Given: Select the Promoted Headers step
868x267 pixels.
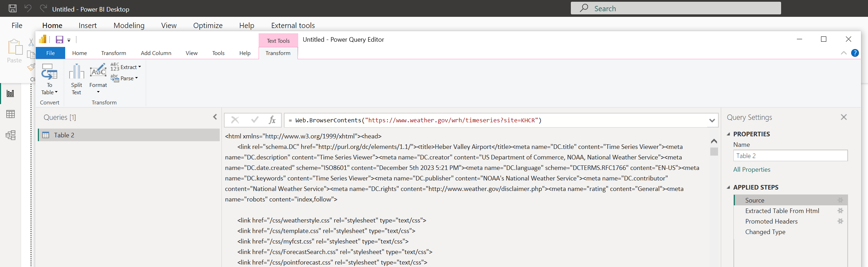Looking at the screenshot, I should [x=771, y=221].
